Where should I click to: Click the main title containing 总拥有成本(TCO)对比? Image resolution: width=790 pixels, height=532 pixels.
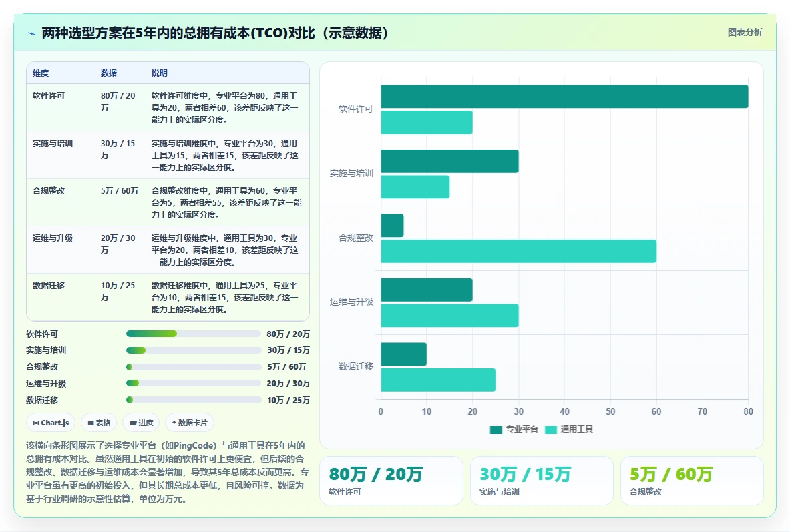click(215, 33)
